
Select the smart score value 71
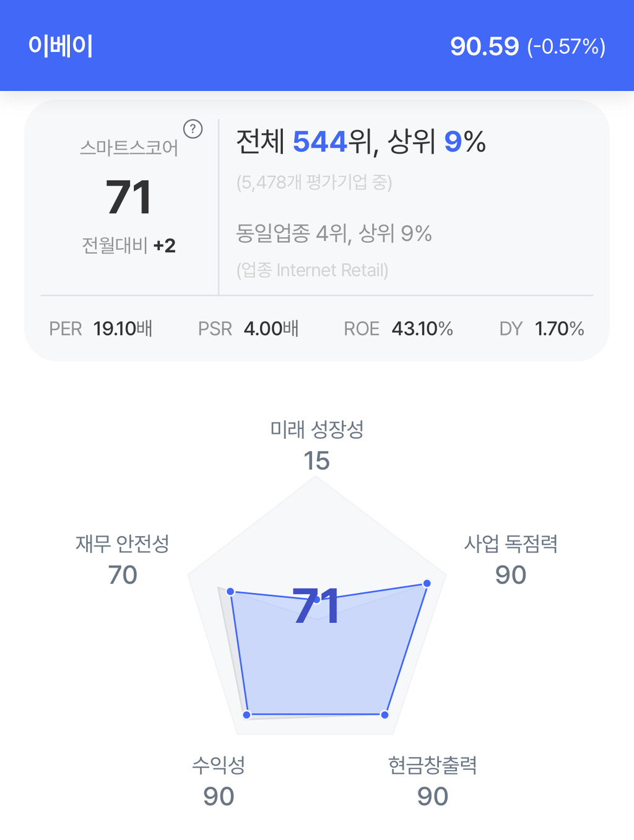[x=129, y=197]
